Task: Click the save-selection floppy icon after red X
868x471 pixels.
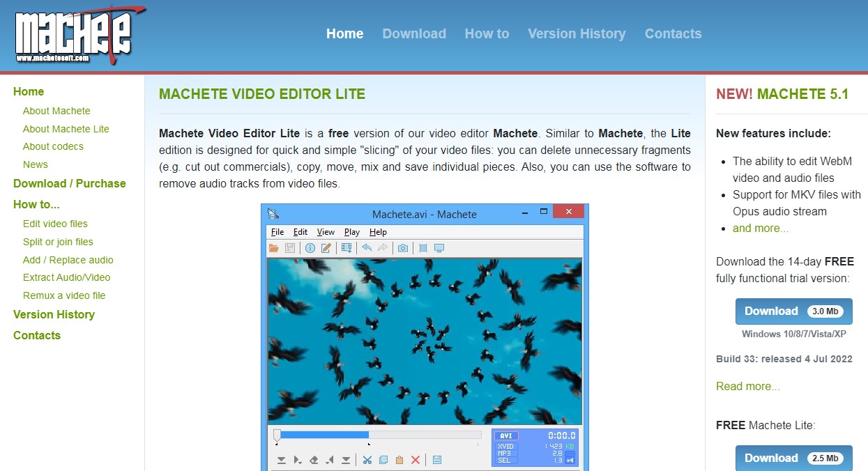Action: 437,460
